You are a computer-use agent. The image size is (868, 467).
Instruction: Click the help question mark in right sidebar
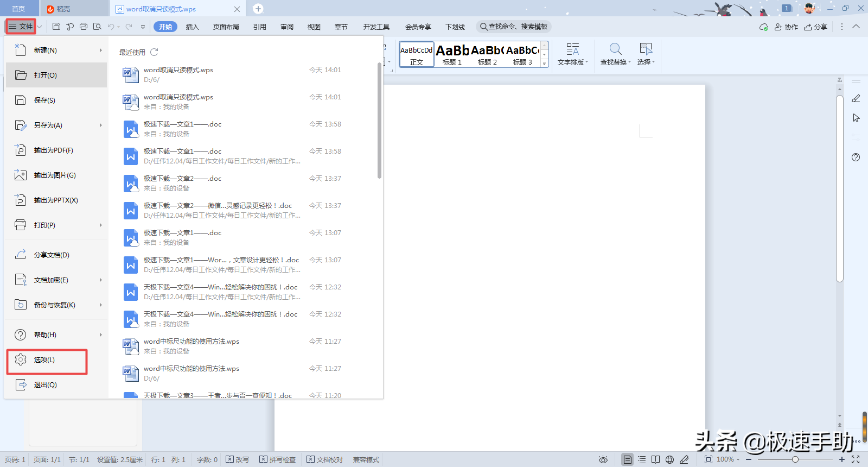click(856, 157)
